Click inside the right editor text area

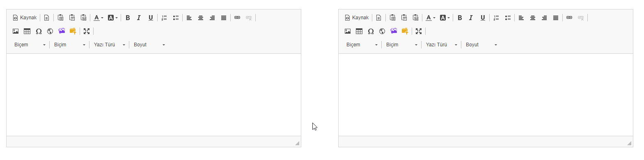(486, 95)
